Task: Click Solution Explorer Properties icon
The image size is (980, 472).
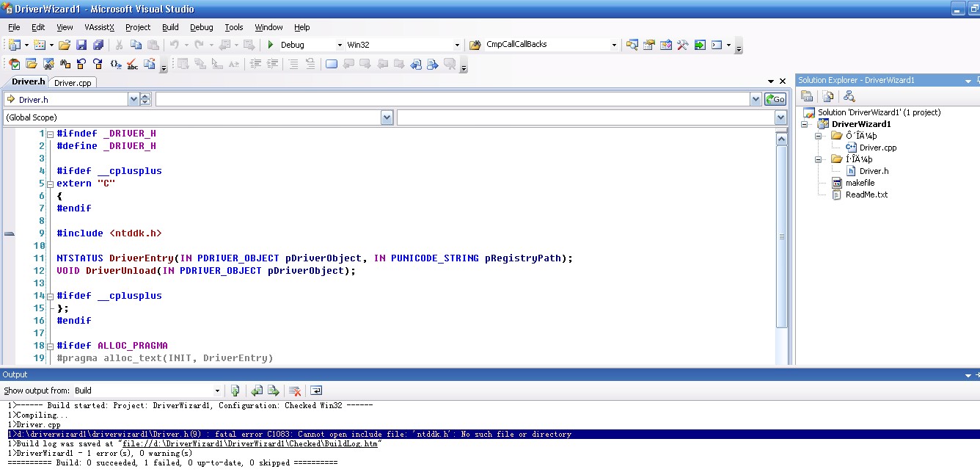Action: click(x=807, y=96)
